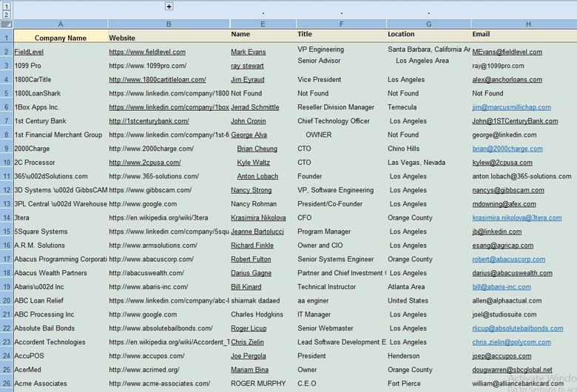Select column G header
The image size is (577, 392).
point(429,24)
